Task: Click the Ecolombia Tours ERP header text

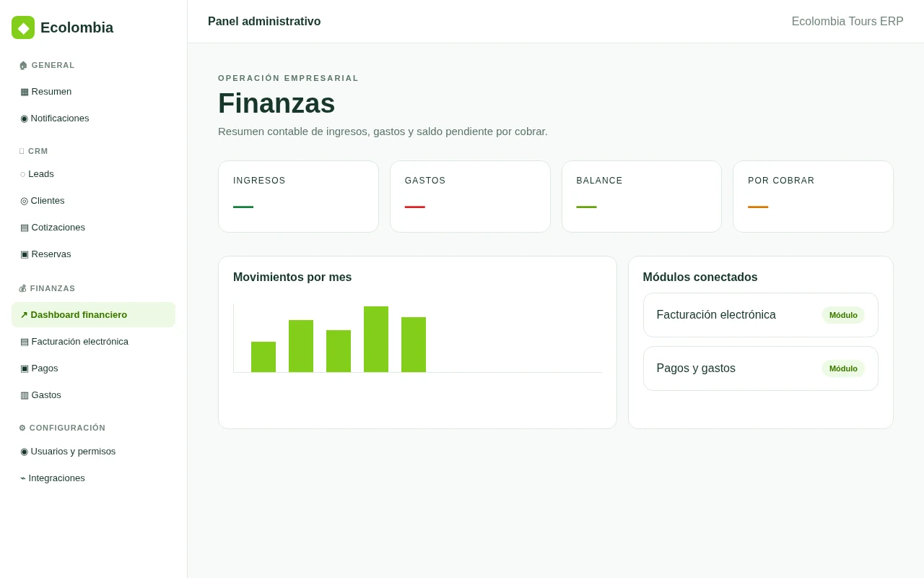Action: [847, 22]
